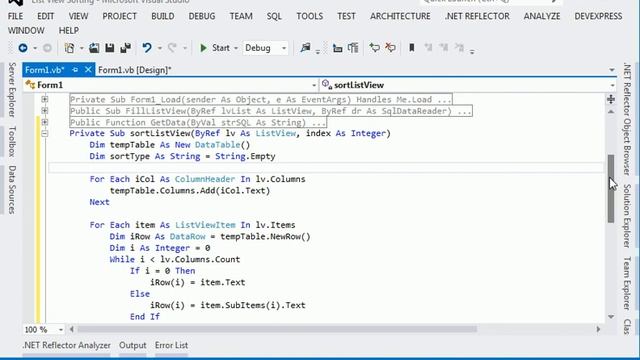Close the Form1.vb tab

[x=88, y=70]
